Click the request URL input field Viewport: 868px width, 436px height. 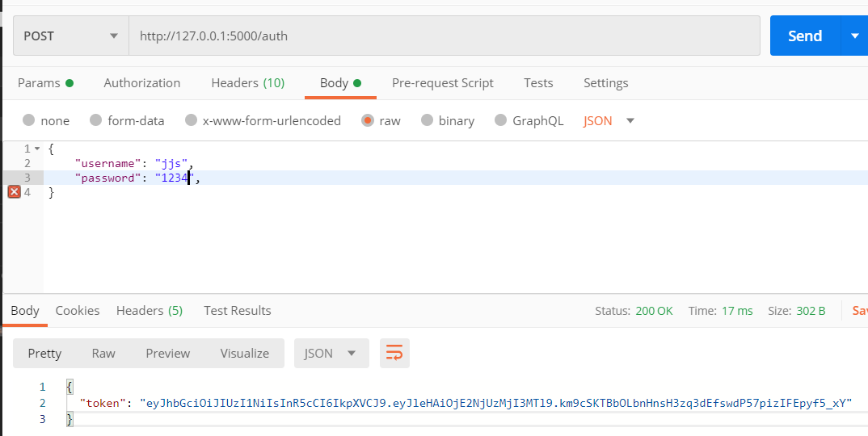(445, 36)
